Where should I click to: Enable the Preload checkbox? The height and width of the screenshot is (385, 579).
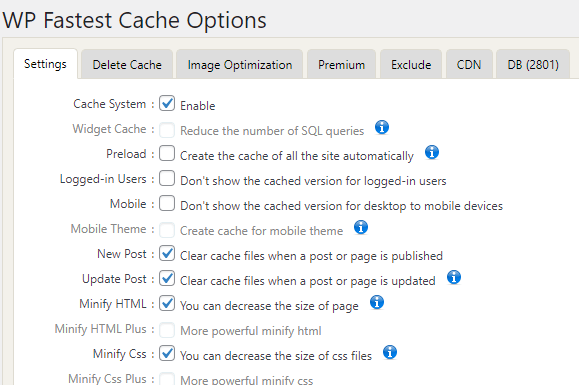tap(167, 153)
